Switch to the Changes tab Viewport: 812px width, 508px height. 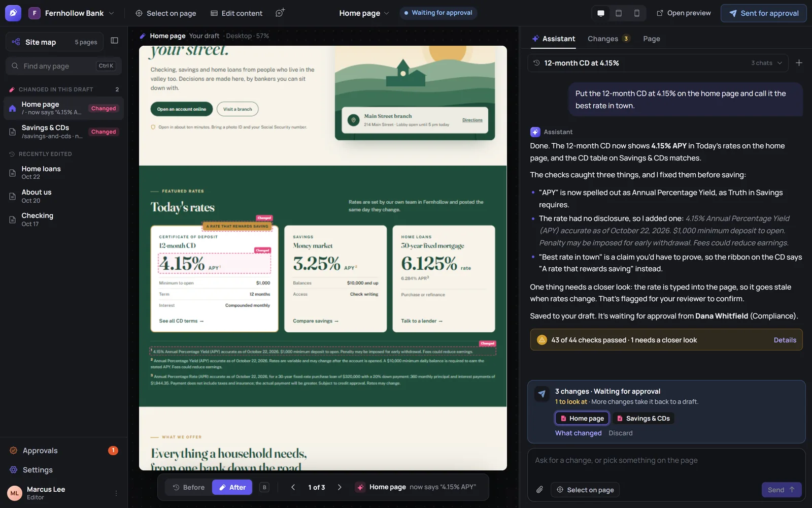point(608,39)
